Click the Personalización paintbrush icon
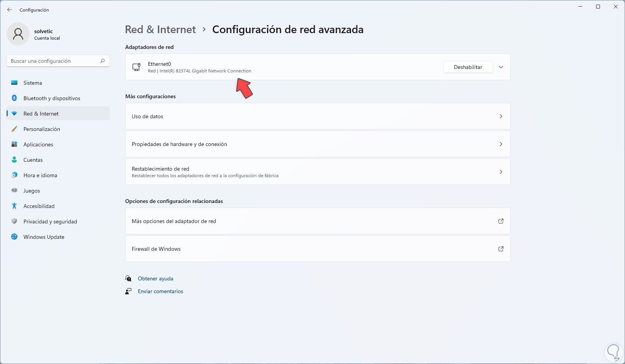Image resolution: width=625 pixels, height=364 pixels. (14, 129)
